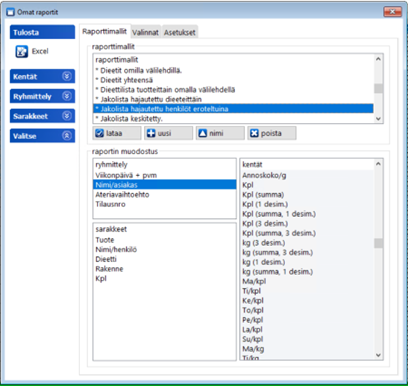Select 'Dieettilista tuotteittain omalla välilehdellä' template
The width and height of the screenshot is (408, 386).
[x=233, y=90]
